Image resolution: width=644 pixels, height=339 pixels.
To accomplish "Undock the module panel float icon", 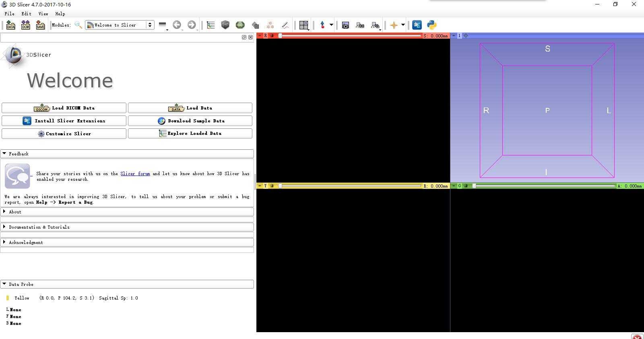I will [244, 37].
